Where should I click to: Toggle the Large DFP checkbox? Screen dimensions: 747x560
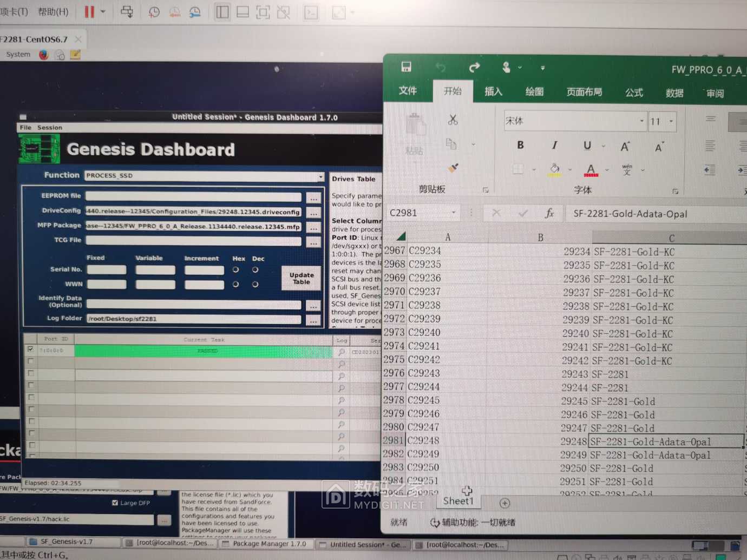[x=115, y=503]
